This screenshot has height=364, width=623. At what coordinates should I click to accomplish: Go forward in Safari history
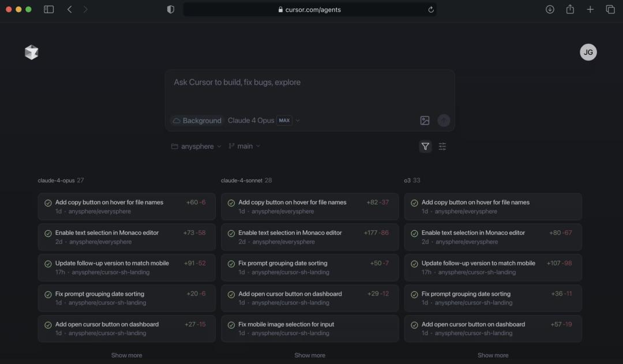point(85,10)
